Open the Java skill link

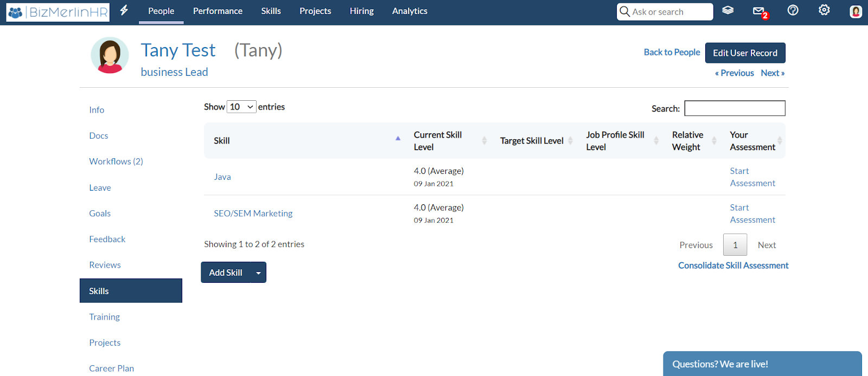point(222,177)
